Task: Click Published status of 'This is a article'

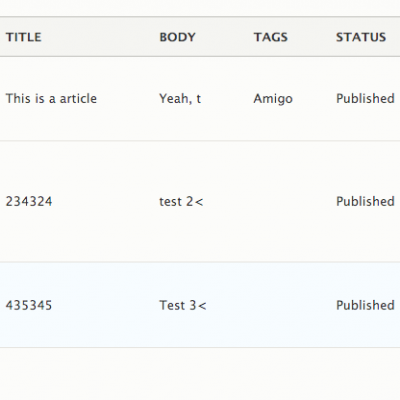Action: pos(365,99)
